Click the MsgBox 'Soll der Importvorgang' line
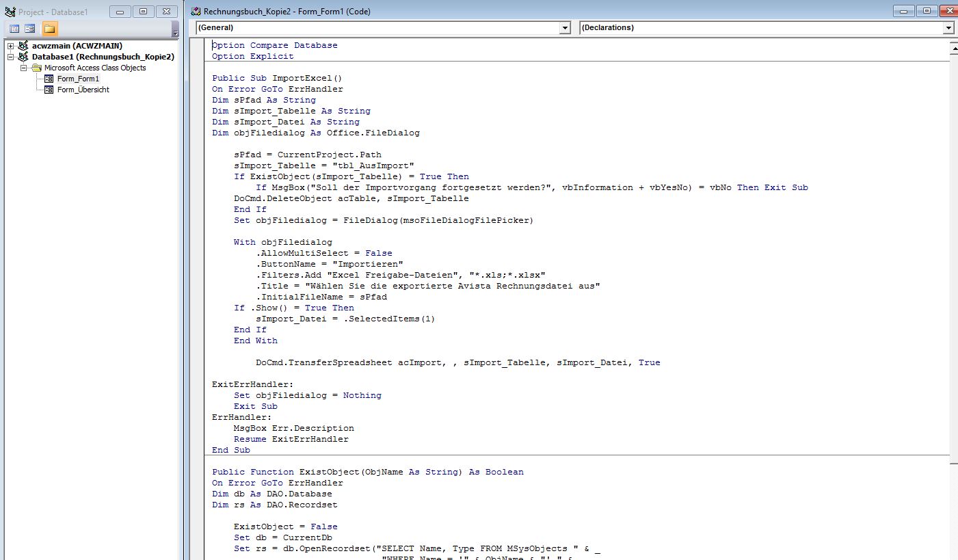958x560 pixels. tap(532, 187)
